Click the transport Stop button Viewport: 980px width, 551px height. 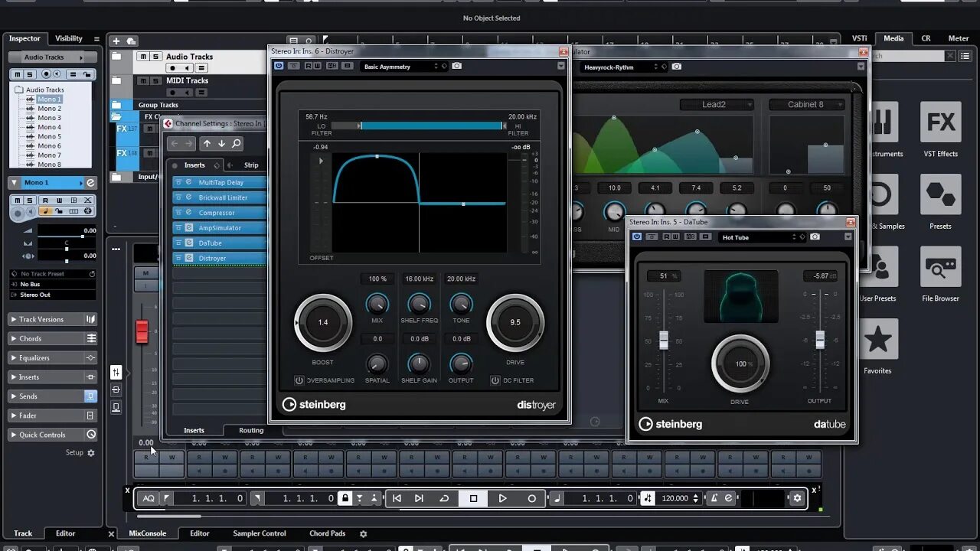pyautogui.click(x=473, y=498)
